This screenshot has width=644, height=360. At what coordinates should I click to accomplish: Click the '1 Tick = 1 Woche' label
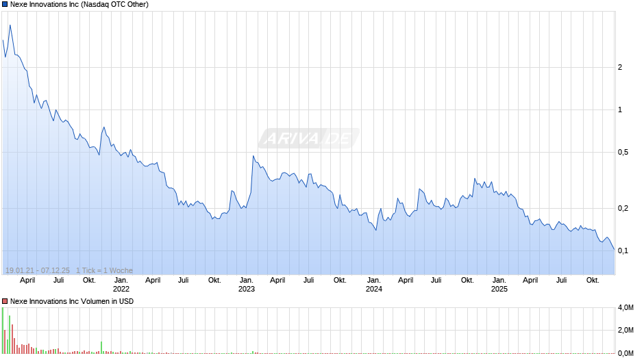pyautogui.click(x=104, y=270)
